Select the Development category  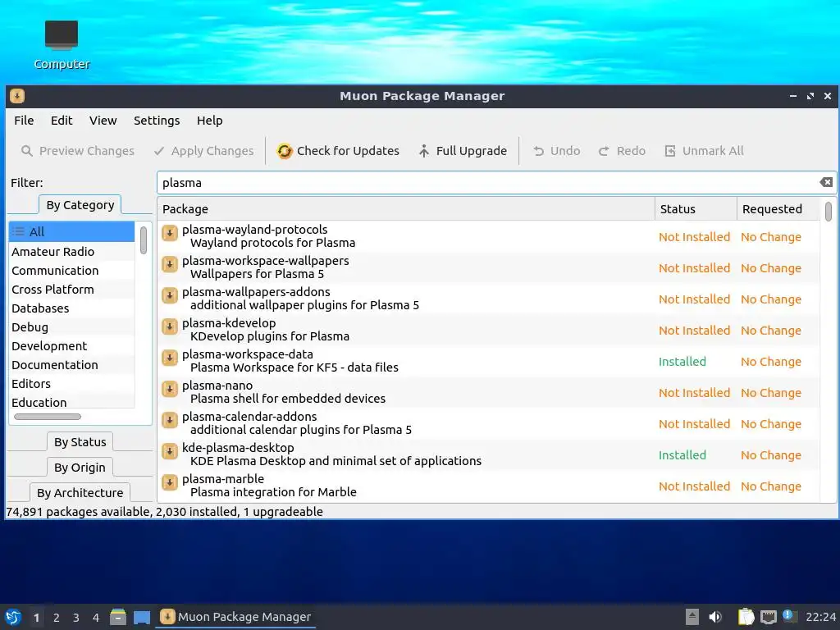pyautogui.click(x=71, y=346)
